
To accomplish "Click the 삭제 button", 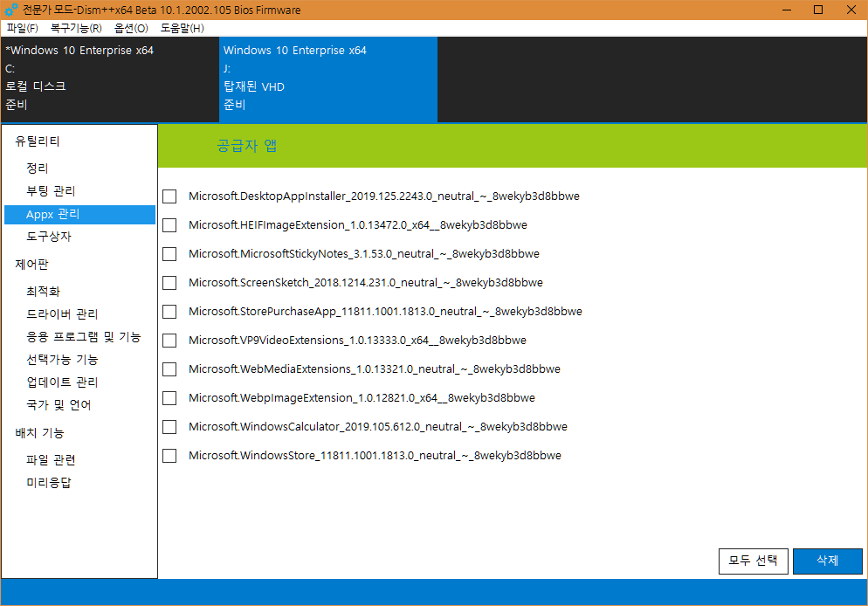I will pyautogui.click(x=828, y=561).
